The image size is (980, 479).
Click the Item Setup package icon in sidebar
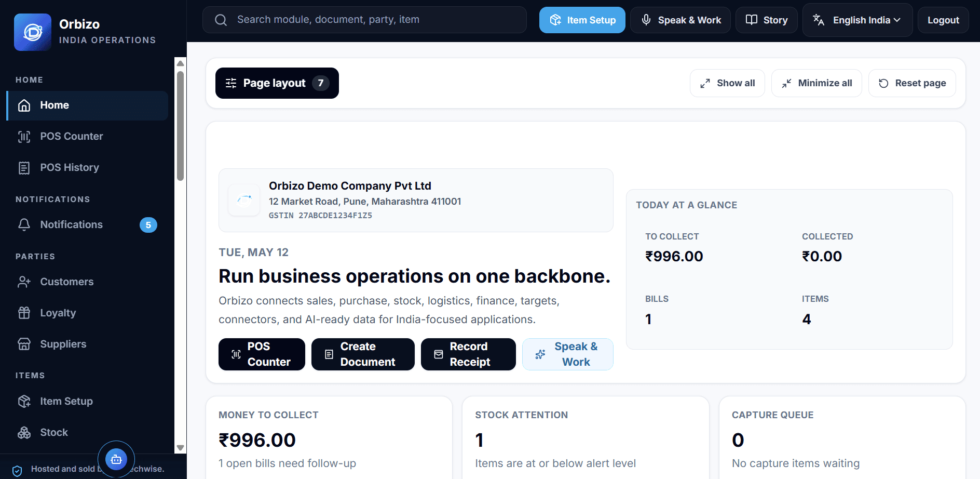point(24,401)
